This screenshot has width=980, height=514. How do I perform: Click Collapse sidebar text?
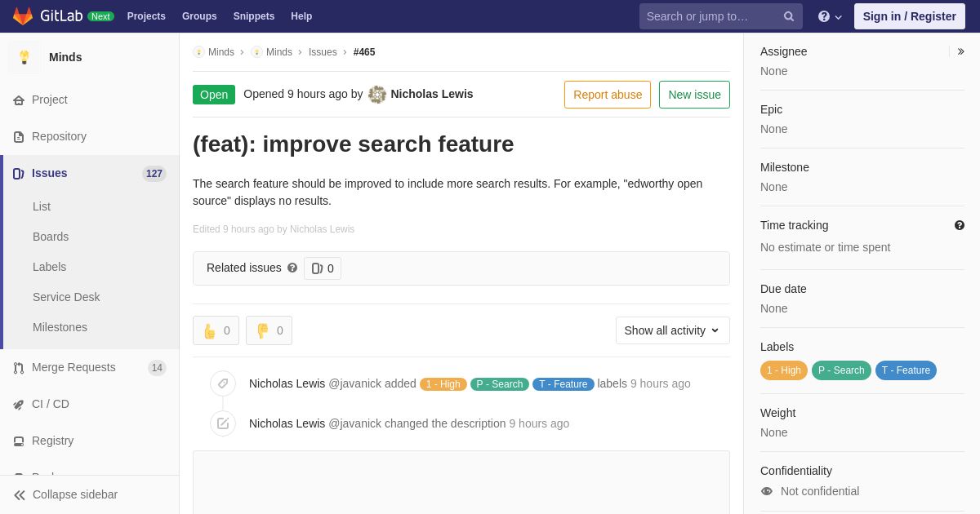pos(75,494)
